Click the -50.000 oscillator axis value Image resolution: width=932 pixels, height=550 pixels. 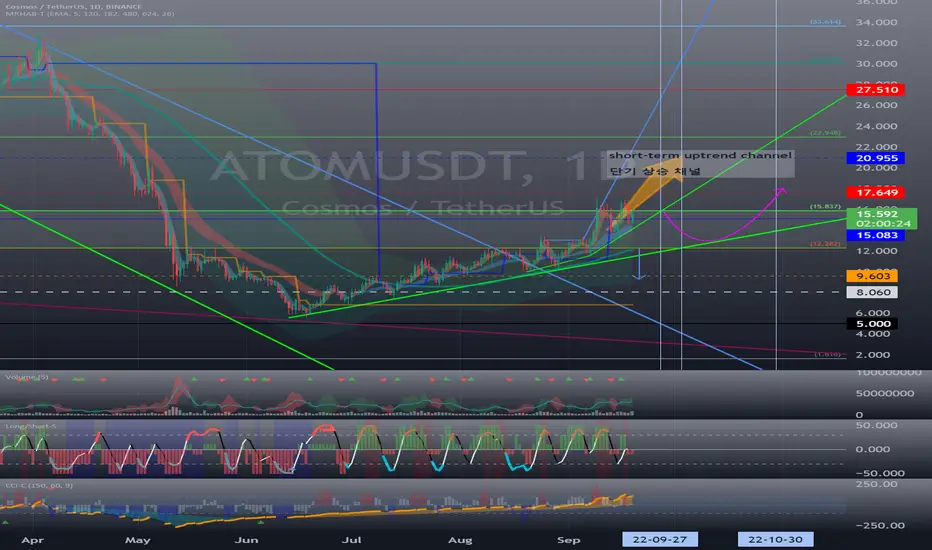[880, 473]
